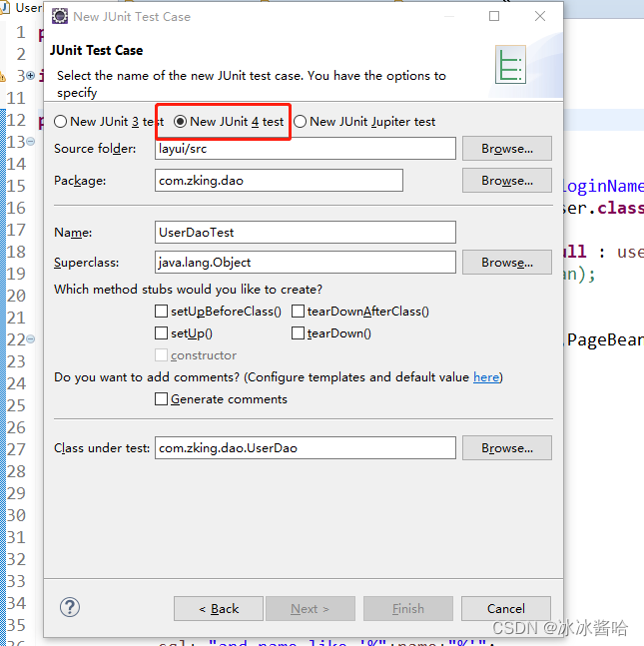The height and width of the screenshot is (646, 644).
Task: Cancel the New JUnit Test Case wizard
Action: (x=506, y=608)
